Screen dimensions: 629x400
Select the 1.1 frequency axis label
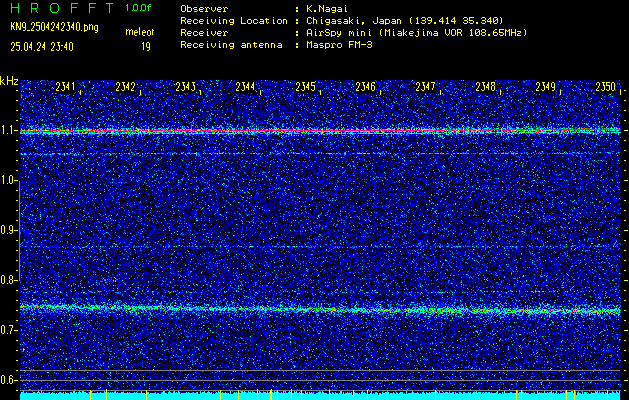[x=7, y=131]
